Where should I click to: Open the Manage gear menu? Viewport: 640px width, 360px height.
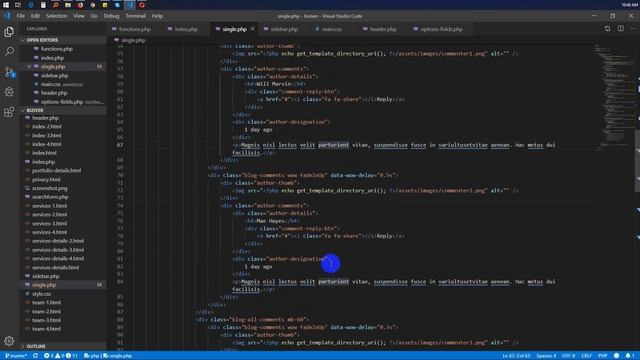(9, 340)
